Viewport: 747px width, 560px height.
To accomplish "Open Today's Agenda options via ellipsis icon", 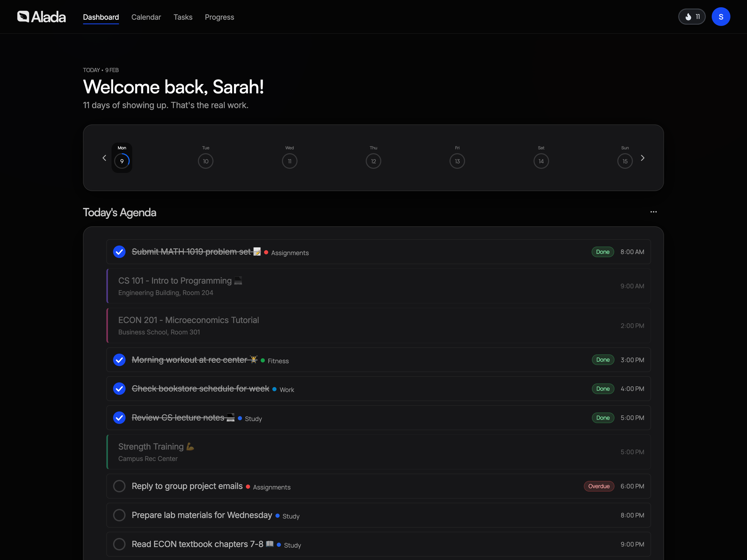I will pos(653,212).
